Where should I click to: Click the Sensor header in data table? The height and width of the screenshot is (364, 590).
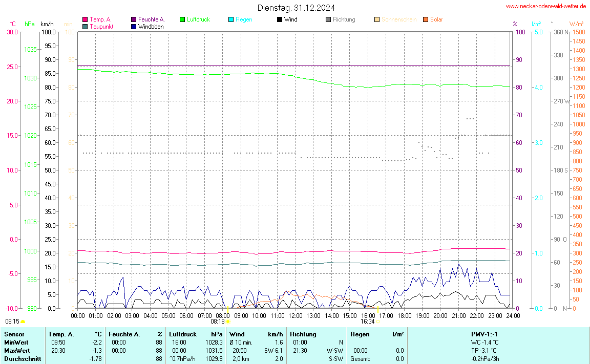tap(14, 334)
